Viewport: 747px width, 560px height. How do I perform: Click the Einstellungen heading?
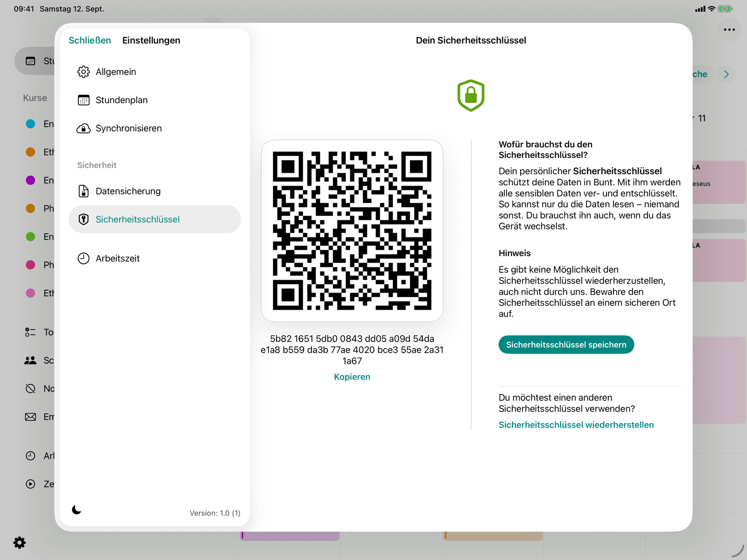151,41
